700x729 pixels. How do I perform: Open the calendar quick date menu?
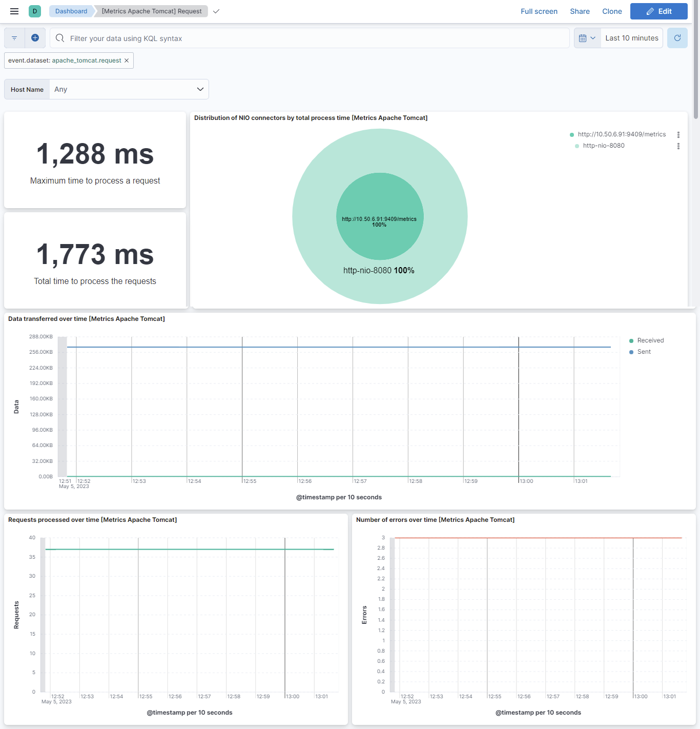tap(587, 38)
